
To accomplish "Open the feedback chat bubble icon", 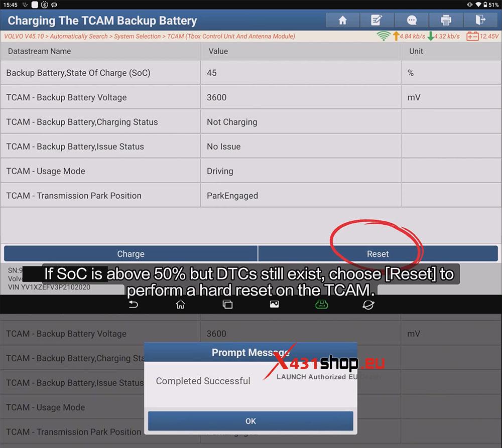I will click(412, 20).
